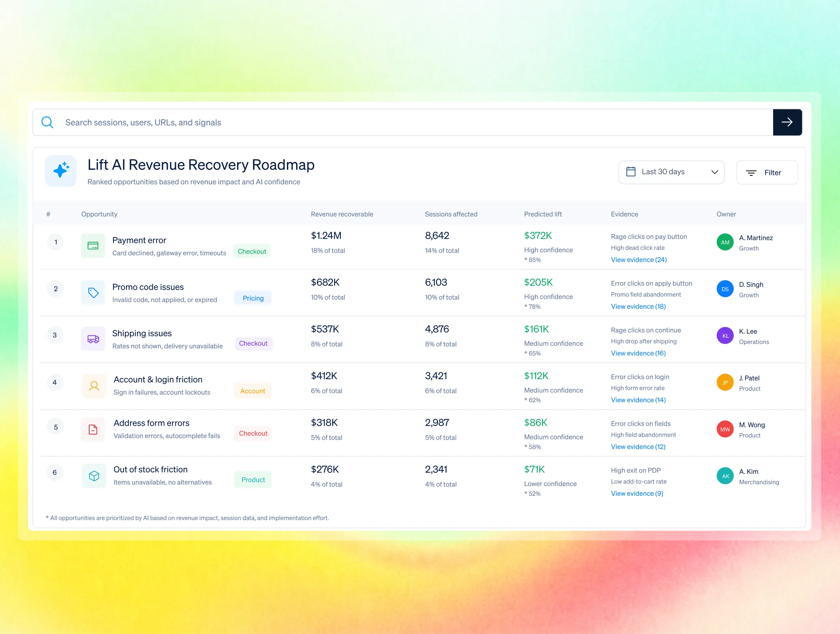Image resolution: width=840 pixels, height=634 pixels.
Task: Open View evidence (14) link
Action: point(639,400)
